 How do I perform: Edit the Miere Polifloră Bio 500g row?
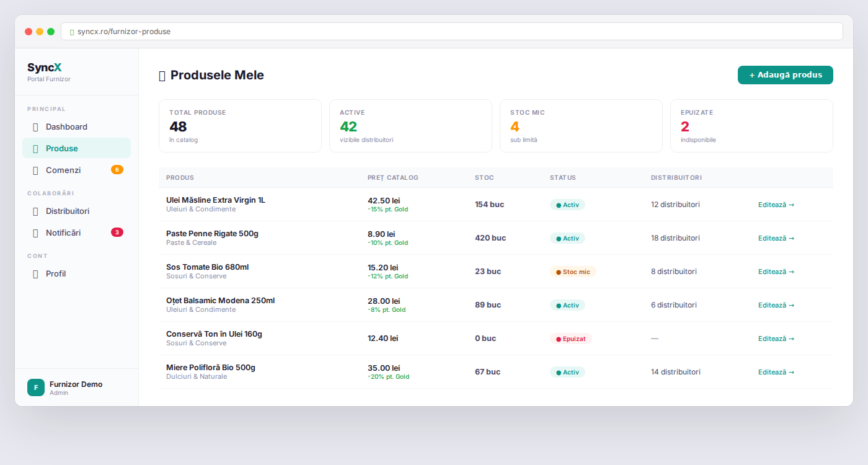pyautogui.click(x=776, y=372)
